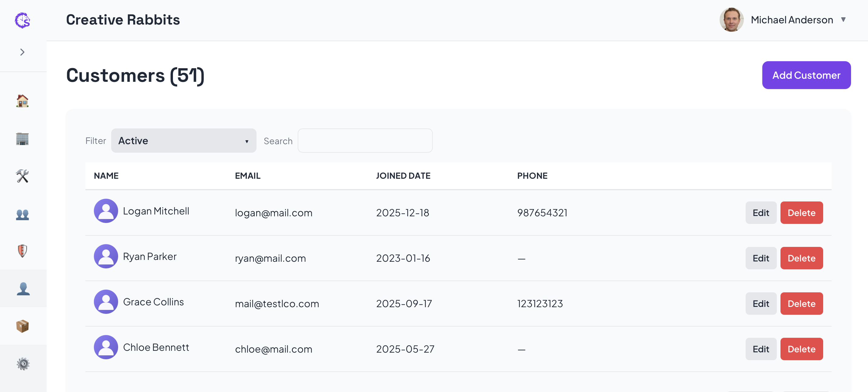
Task: Delete Ryan Parker customer
Action: [x=801, y=258]
